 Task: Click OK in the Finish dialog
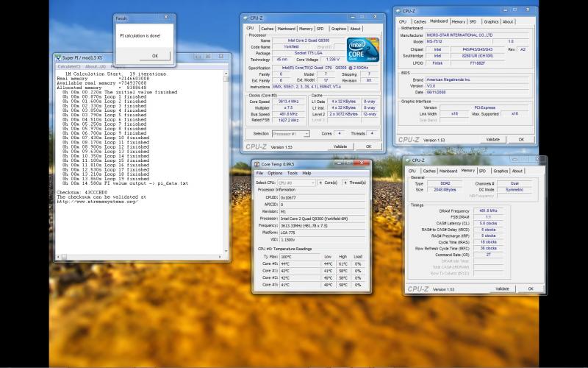pos(155,56)
